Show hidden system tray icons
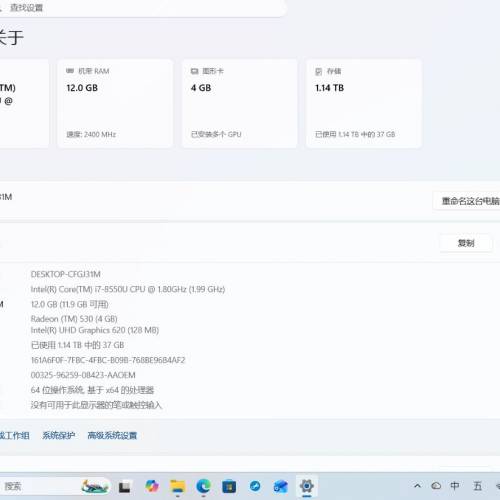This screenshot has height=500, width=500. tap(417, 486)
